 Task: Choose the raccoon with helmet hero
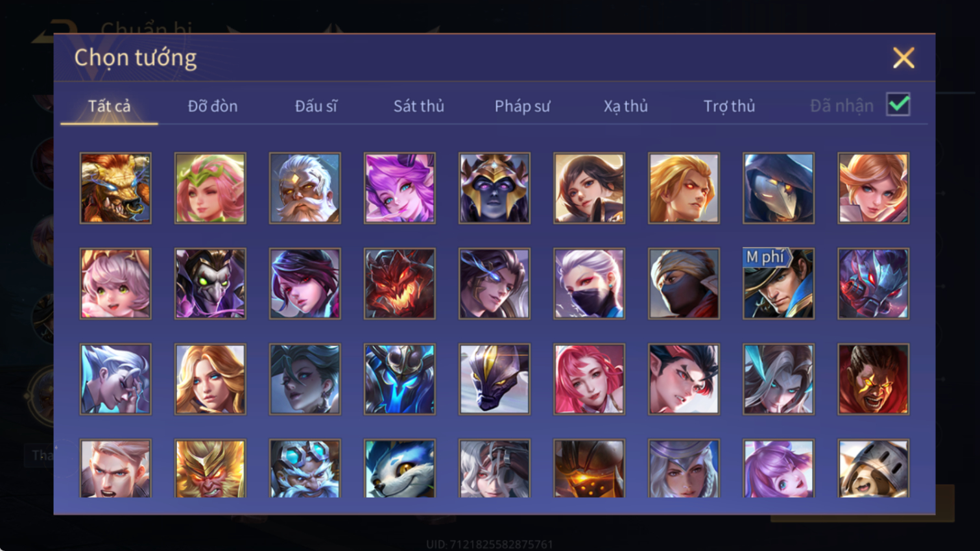click(x=873, y=469)
